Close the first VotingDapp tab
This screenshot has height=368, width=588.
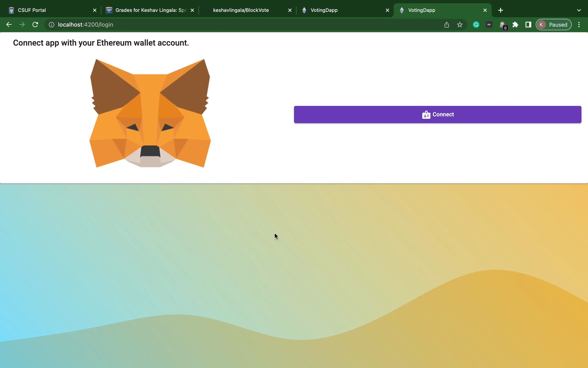(388, 10)
